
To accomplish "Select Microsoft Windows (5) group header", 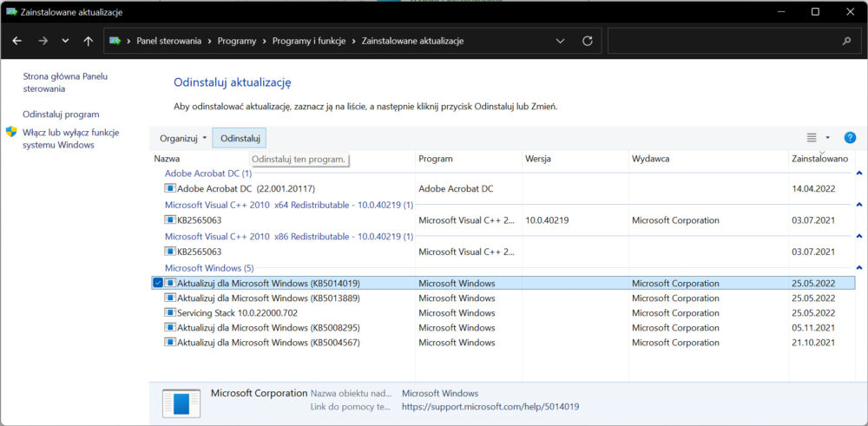I will pyautogui.click(x=209, y=268).
